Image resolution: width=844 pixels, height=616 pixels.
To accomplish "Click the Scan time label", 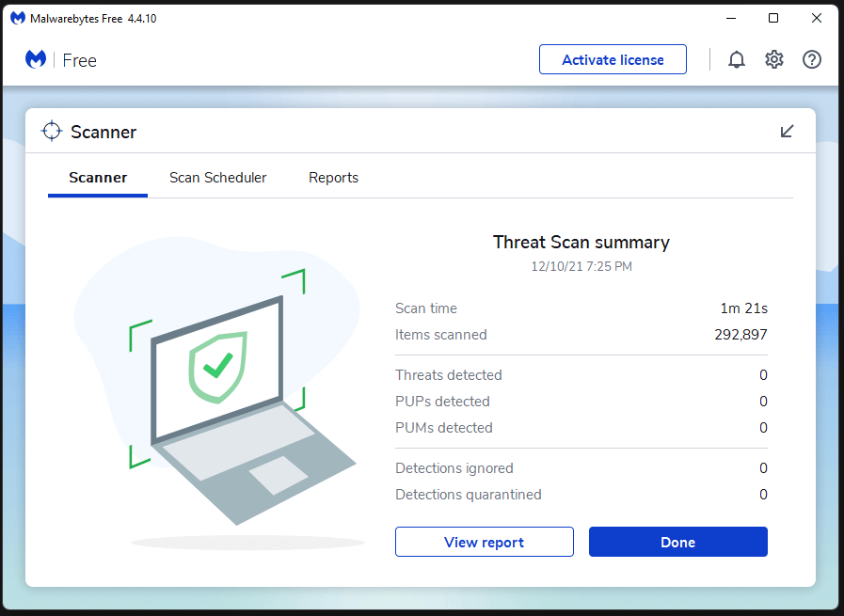I will pos(426,308).
